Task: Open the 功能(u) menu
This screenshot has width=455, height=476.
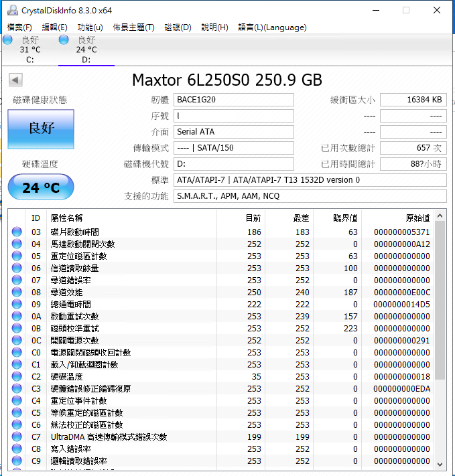Action: pyautogui.click(x=90, y=27)
